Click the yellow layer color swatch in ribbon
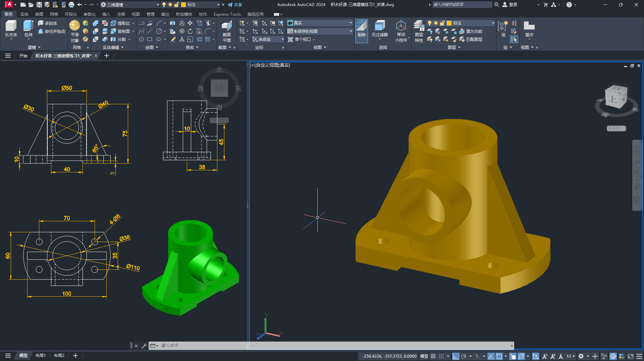 click(x=449, y=23)
